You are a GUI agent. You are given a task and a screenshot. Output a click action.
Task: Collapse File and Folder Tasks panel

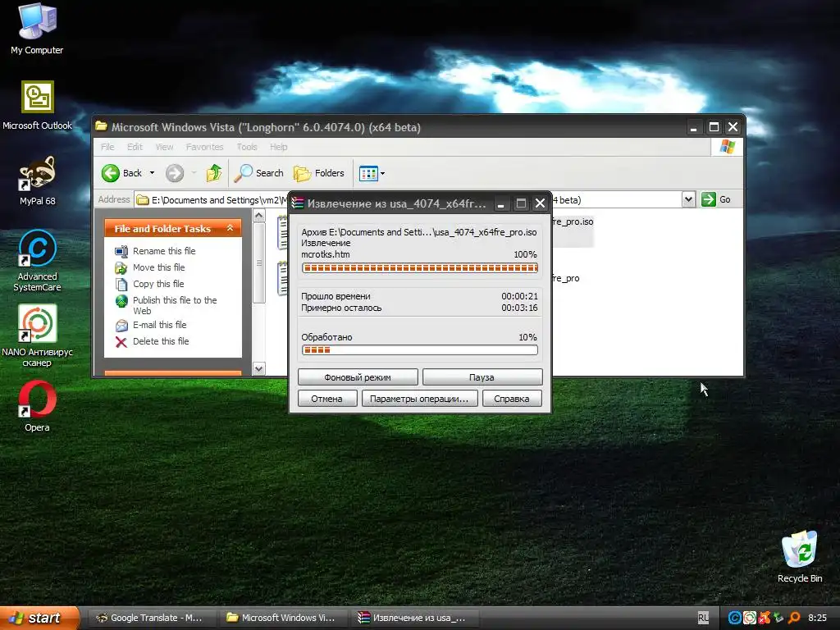pyautogui.click(x=230, y=228)
